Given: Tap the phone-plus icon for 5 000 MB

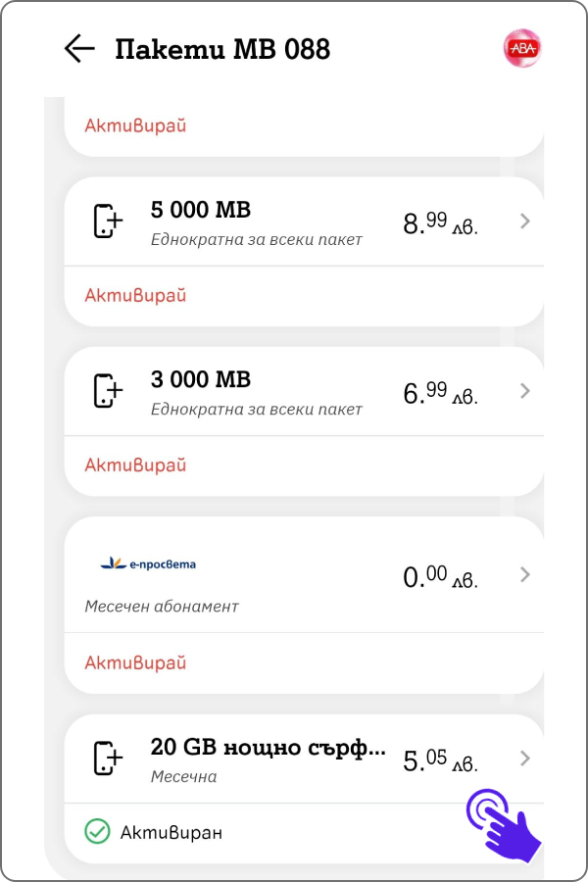Looking at the screenshot, I should pyautogui.click(x=108, y=221).
